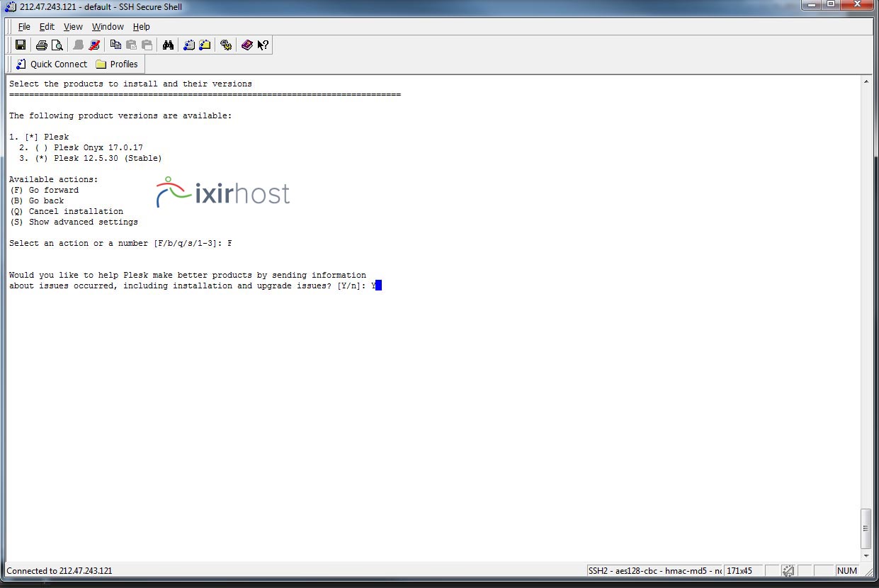The image size is (879, 588).
Task: Click the NUM indicator in status bar
Action: pyautogui.click(x=847, y=571)
